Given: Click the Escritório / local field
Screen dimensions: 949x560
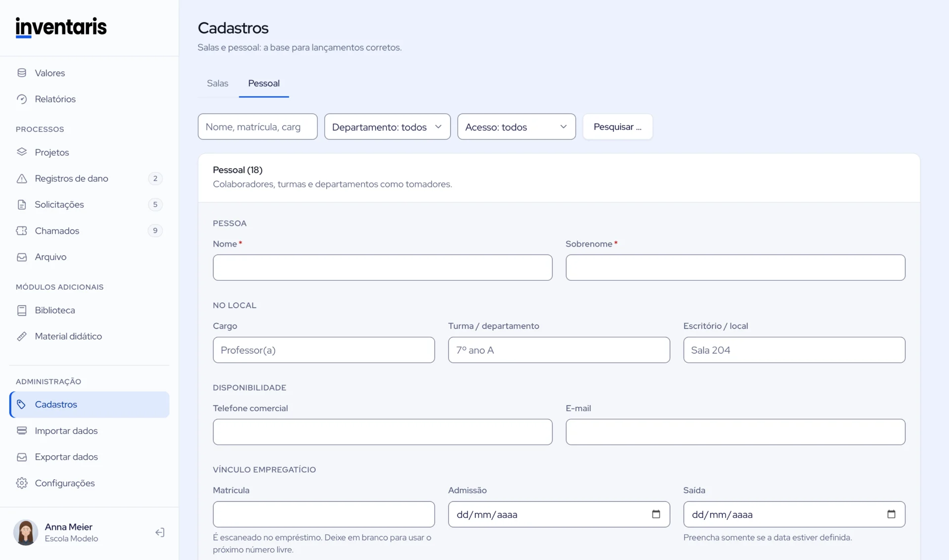Looking at the screenshot, I should click(794, 350).
